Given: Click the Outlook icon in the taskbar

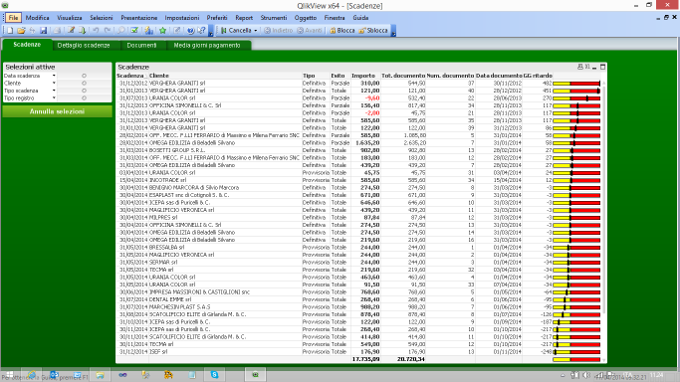Looking at the screenshot, I should coord(54,375).
